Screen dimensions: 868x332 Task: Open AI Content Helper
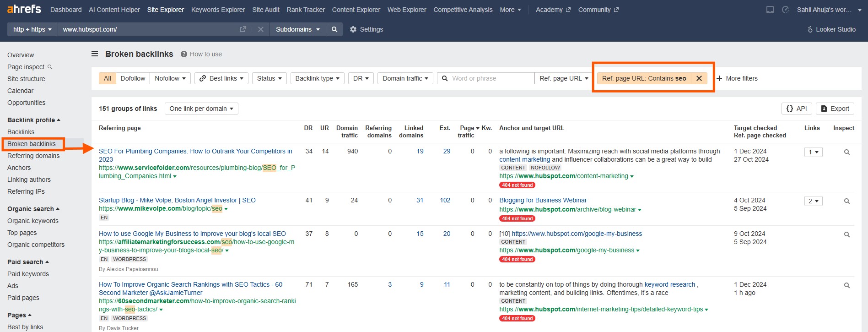[114, 10]
